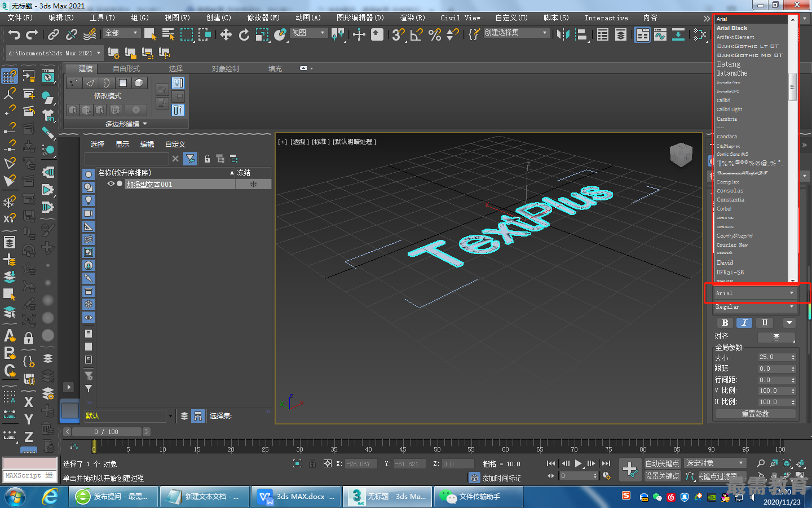Click the Y axis constraint icon

[29, 419]
